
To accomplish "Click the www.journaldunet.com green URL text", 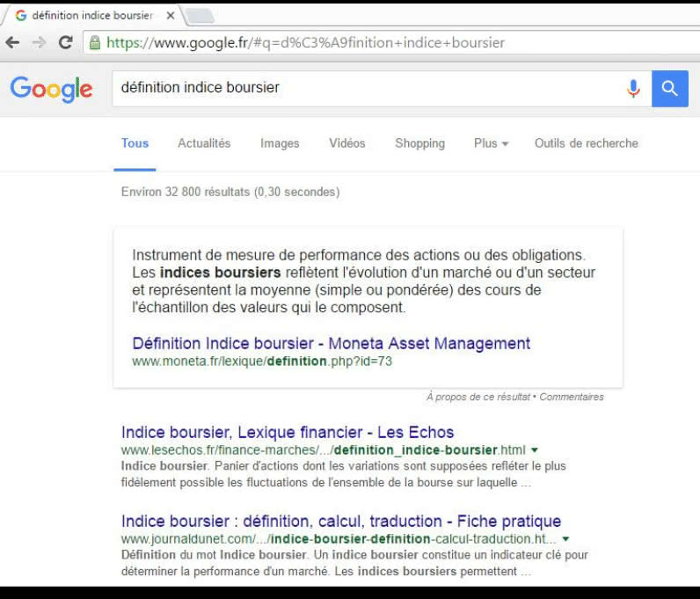I will (x=339, y=538).
